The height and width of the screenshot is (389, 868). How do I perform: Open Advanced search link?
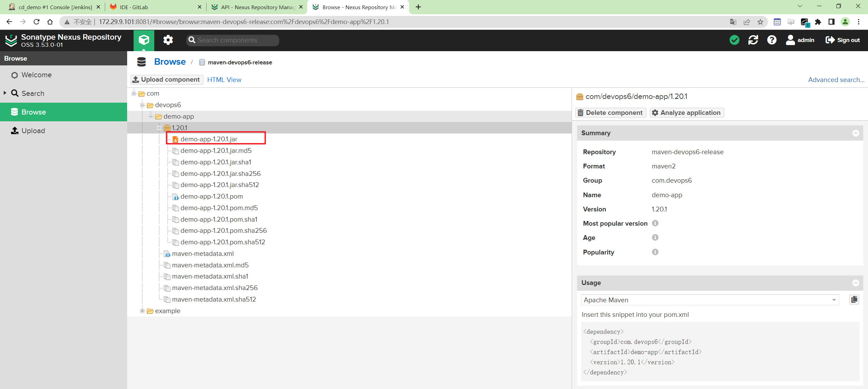pyautogui.click(x=836, y=80)
